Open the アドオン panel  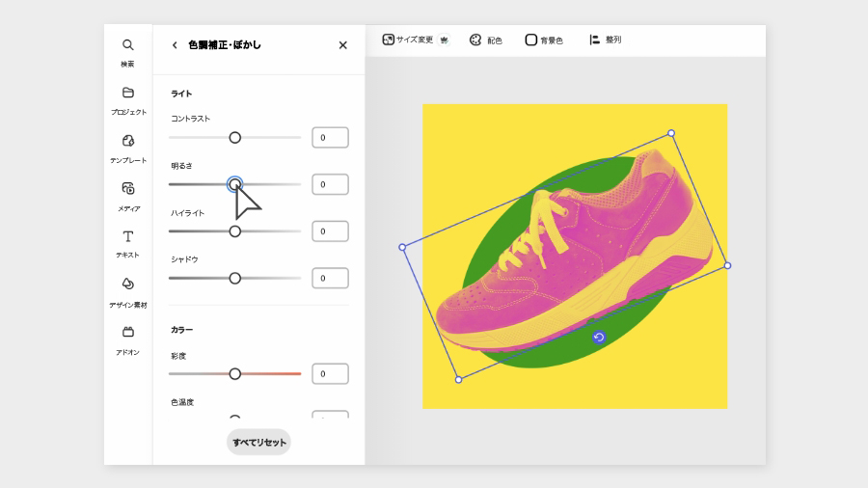point(127,339)
